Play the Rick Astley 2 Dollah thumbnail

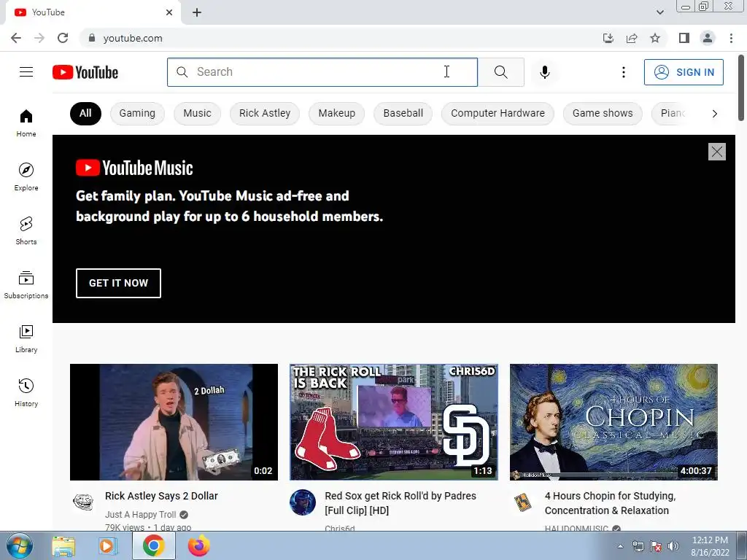tap(174, 422)
